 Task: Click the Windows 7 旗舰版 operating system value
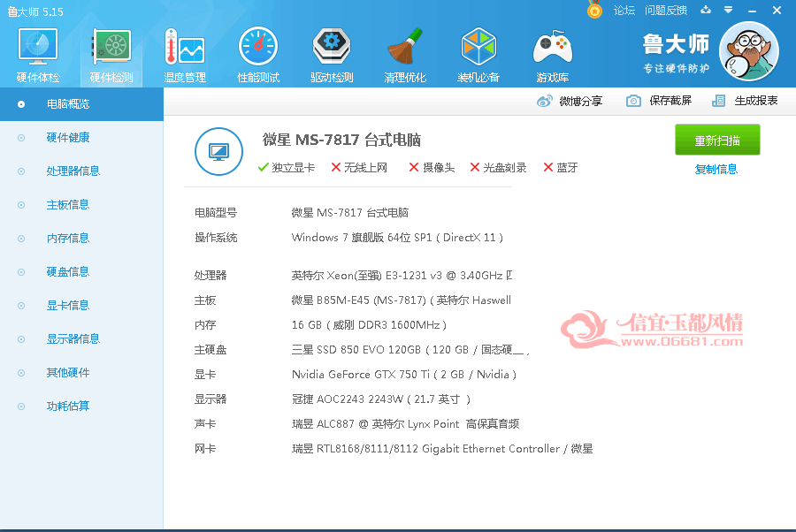pos(397,238)
